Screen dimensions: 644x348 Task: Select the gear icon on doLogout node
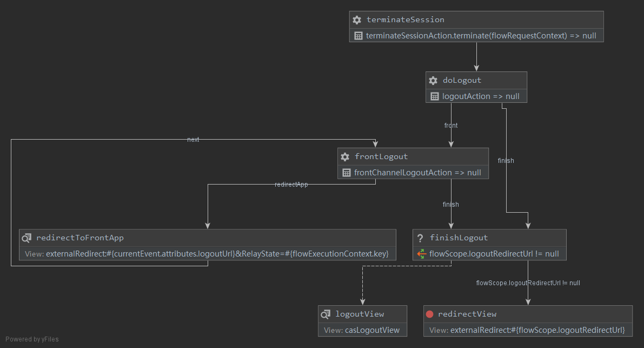coord(433,80)
